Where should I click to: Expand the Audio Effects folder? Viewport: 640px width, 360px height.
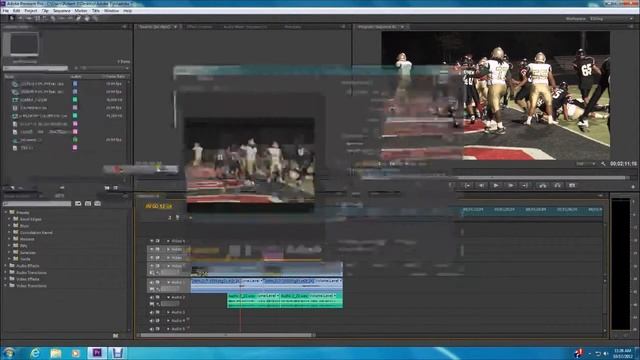click(6, 266)
